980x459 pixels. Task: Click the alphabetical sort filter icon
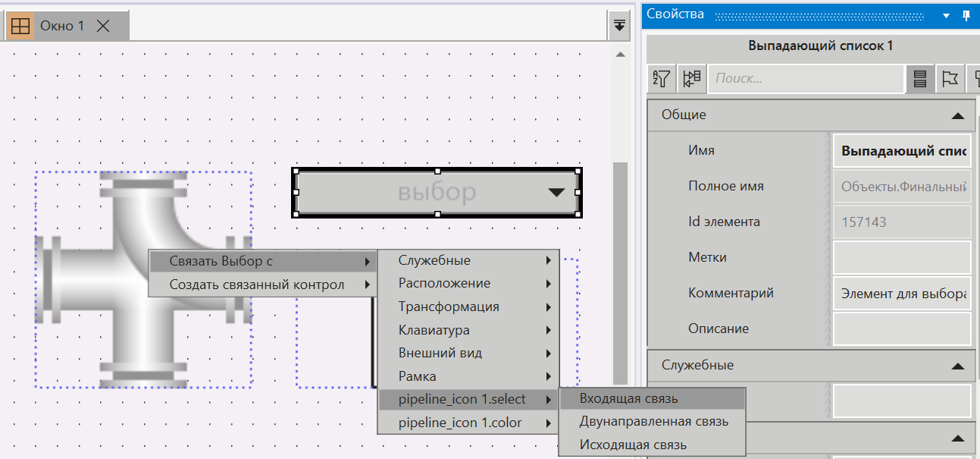662,78
